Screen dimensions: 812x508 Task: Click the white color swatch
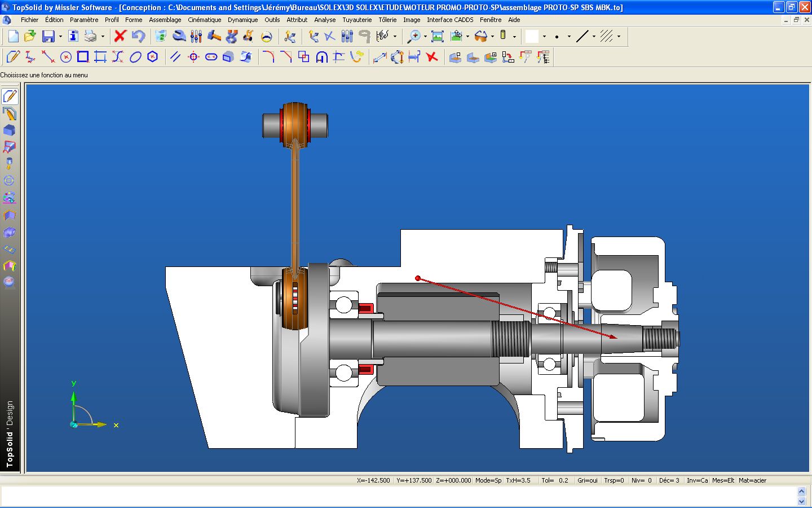[x=532, y=36]
